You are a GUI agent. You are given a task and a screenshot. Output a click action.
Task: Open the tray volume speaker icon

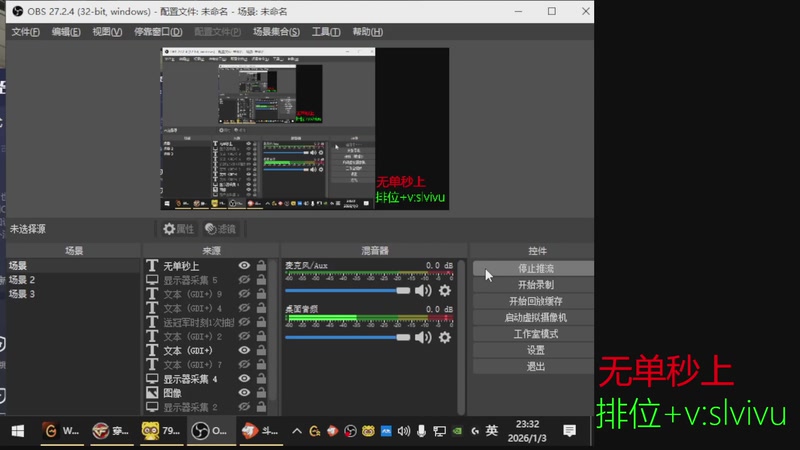click(x=404, y=432)
